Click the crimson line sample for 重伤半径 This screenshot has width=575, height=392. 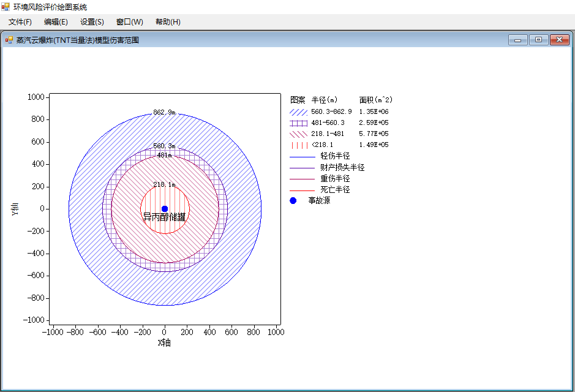coord(302,179)
